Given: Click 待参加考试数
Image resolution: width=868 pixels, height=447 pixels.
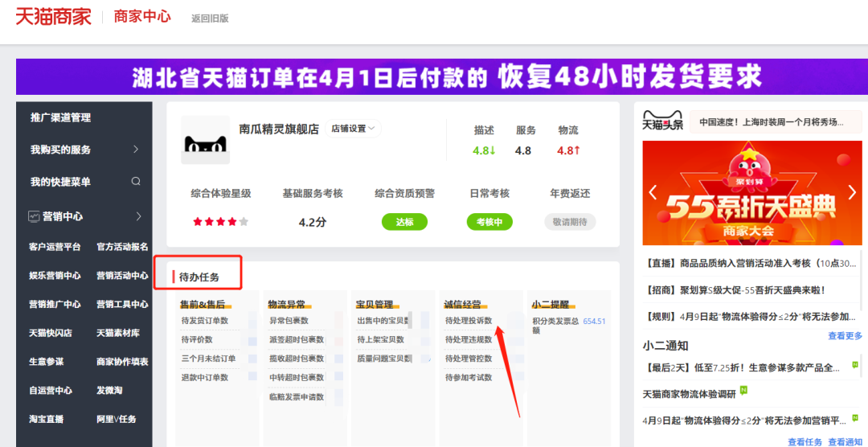Looking at the screenshot, I should [469, 377].
